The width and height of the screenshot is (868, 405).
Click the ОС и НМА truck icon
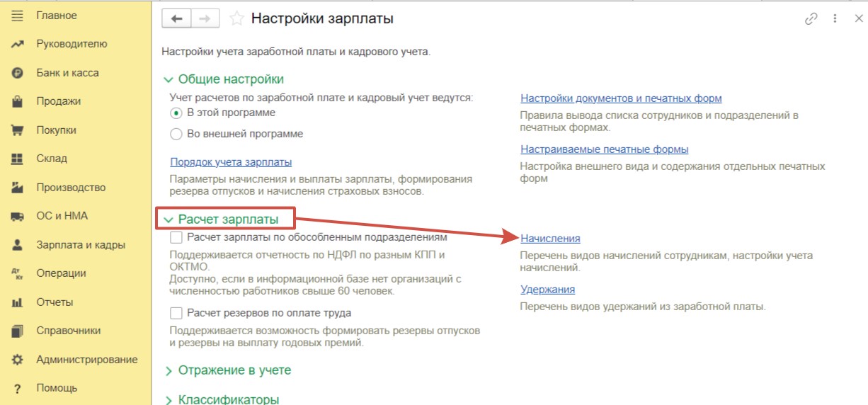[x=18, y=216]
